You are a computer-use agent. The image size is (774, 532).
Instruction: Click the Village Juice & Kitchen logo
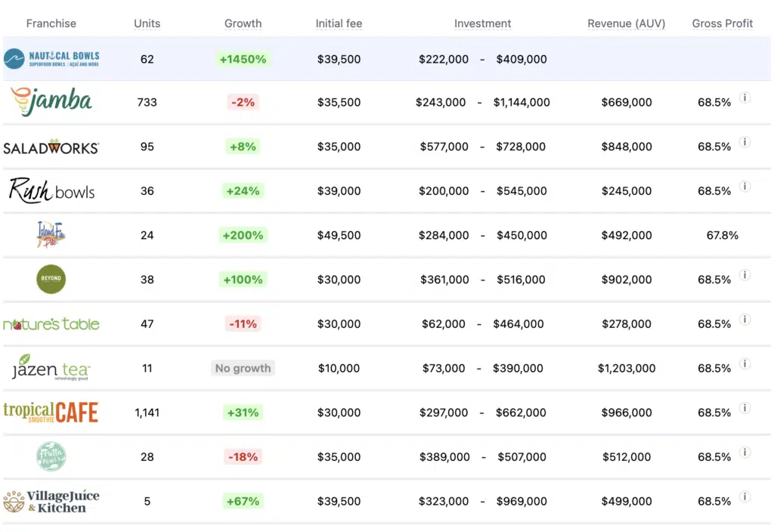51,500
